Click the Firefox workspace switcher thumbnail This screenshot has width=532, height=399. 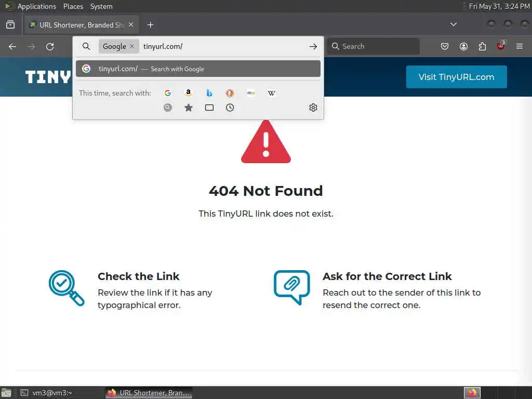(472, 393)
